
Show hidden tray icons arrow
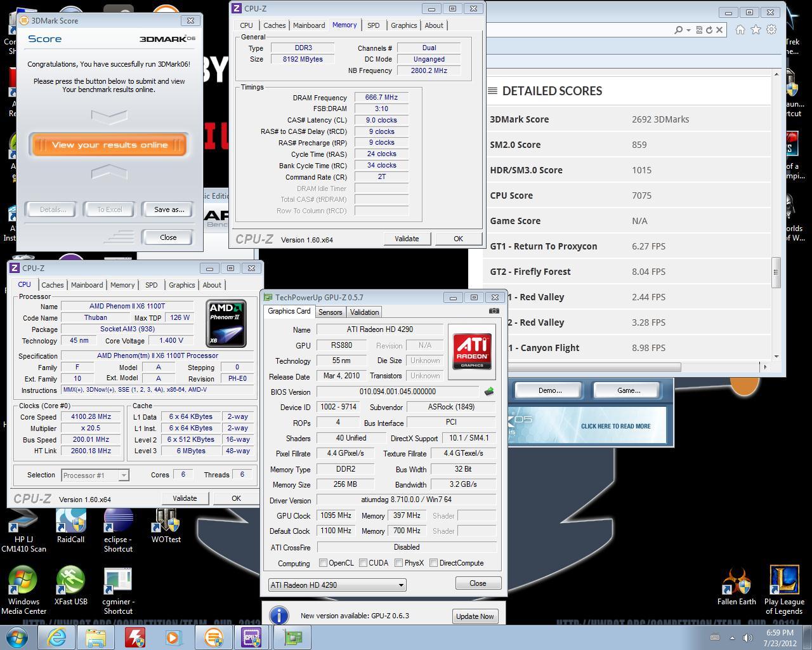point(732,637)
